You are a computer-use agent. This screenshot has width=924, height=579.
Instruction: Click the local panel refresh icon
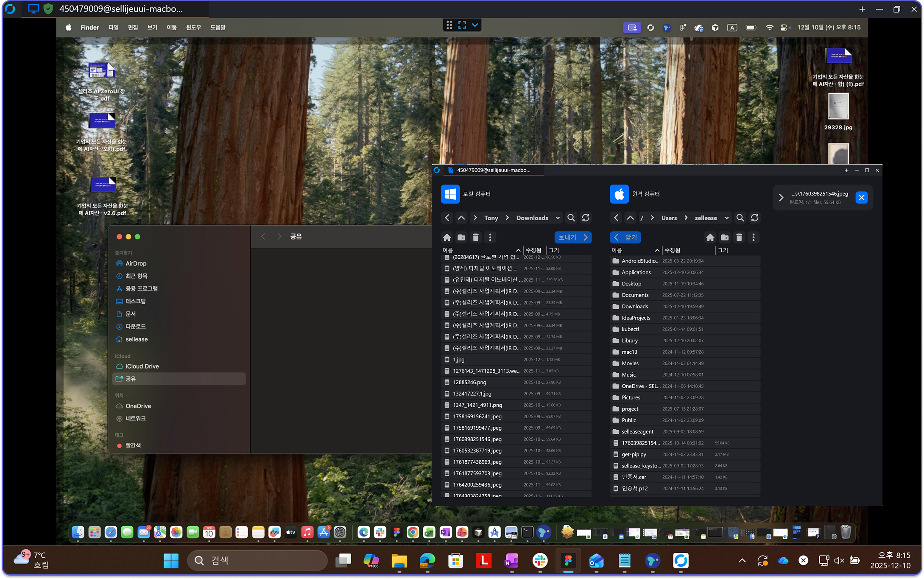pyautogui.click(x=586, y=218)
